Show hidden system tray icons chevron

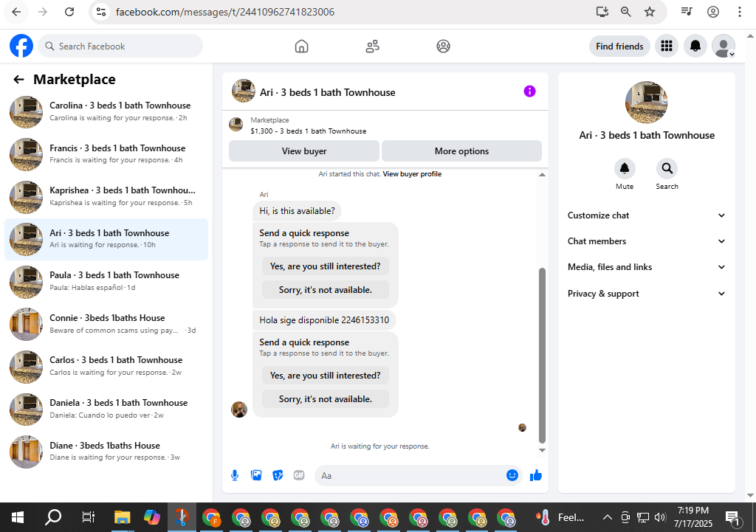point(608,517)
